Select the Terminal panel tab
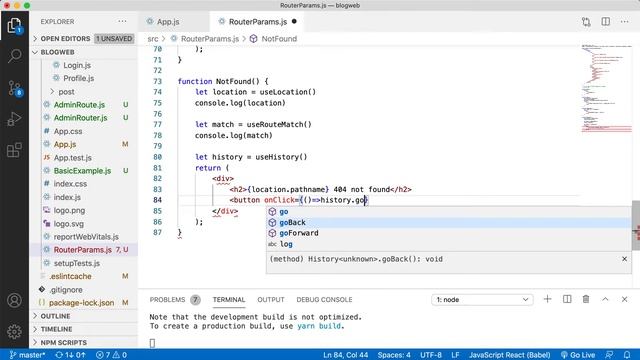 [x=229, y=300]
